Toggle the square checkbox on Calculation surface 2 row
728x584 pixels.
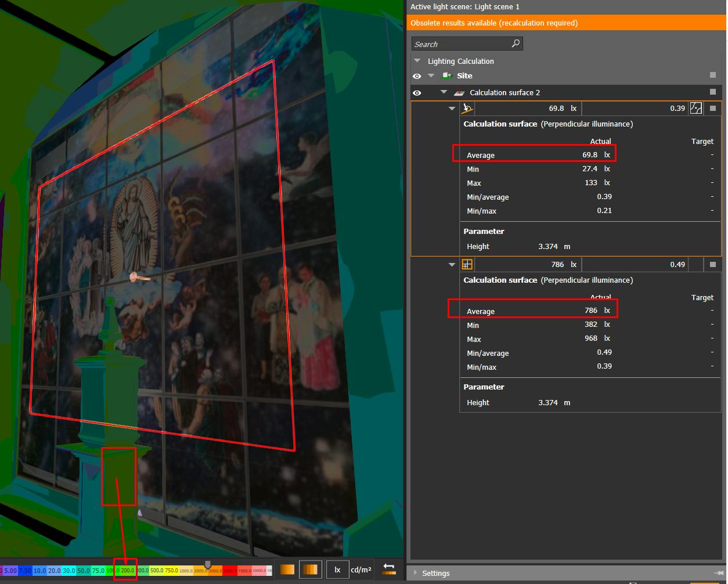pos(713,92)
